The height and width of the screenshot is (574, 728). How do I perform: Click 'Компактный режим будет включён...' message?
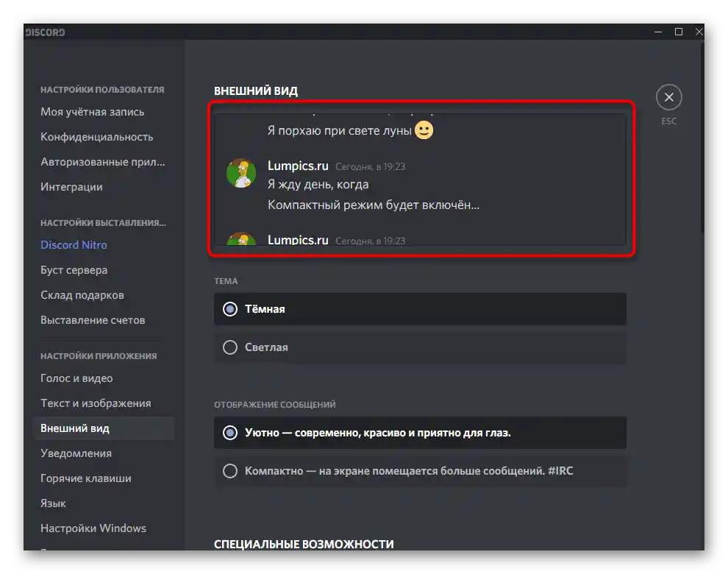click(374, 205)
